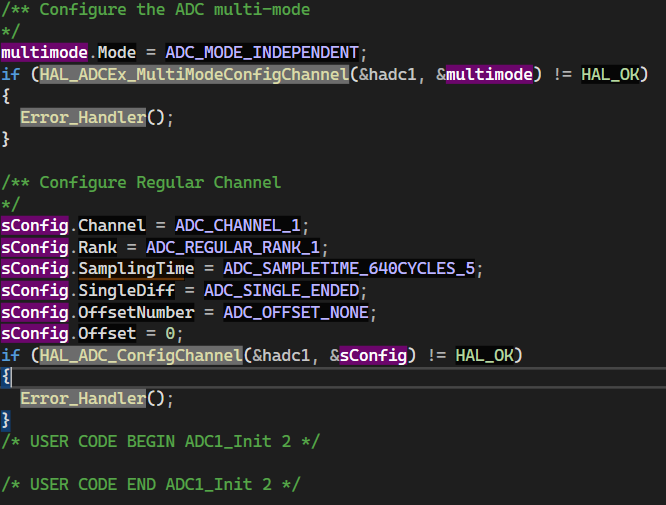
Task: Click the ADC_OFFSET_NONE constant
Action: click(x=296, y=312)
